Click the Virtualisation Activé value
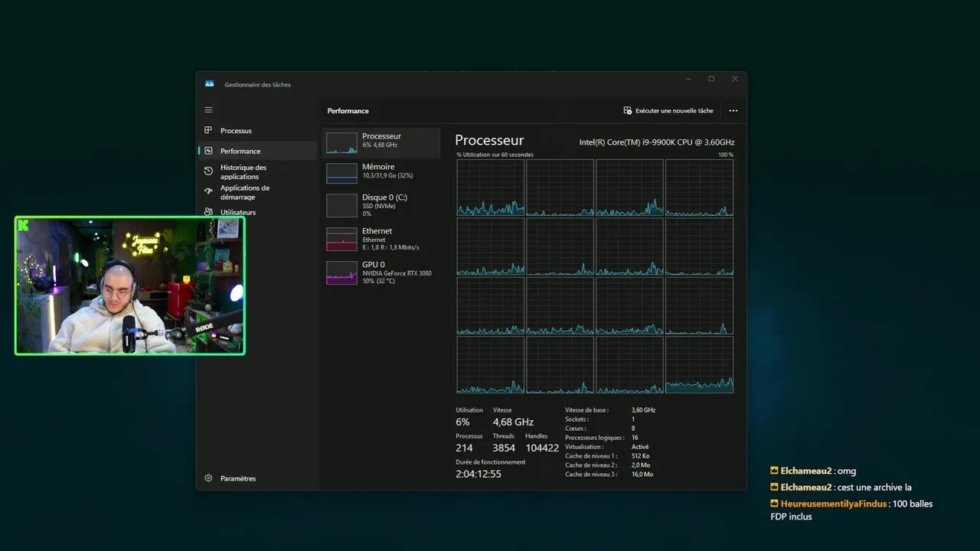 point(640,447)
